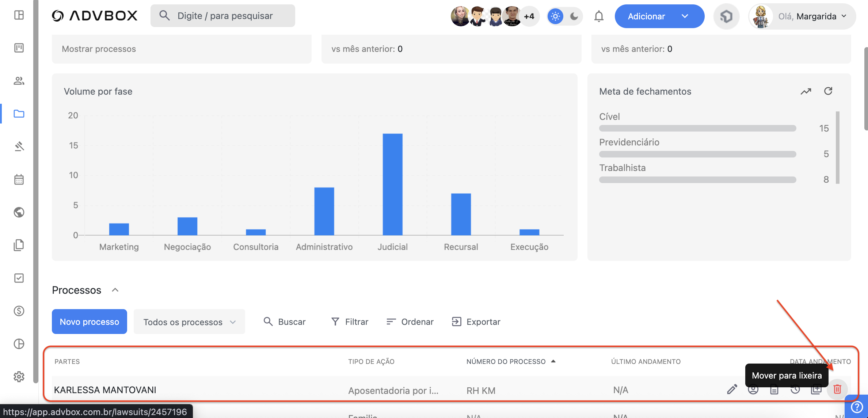
Task: Switch to dark mode with moon toggle
Action: click(x=574, y=16)
